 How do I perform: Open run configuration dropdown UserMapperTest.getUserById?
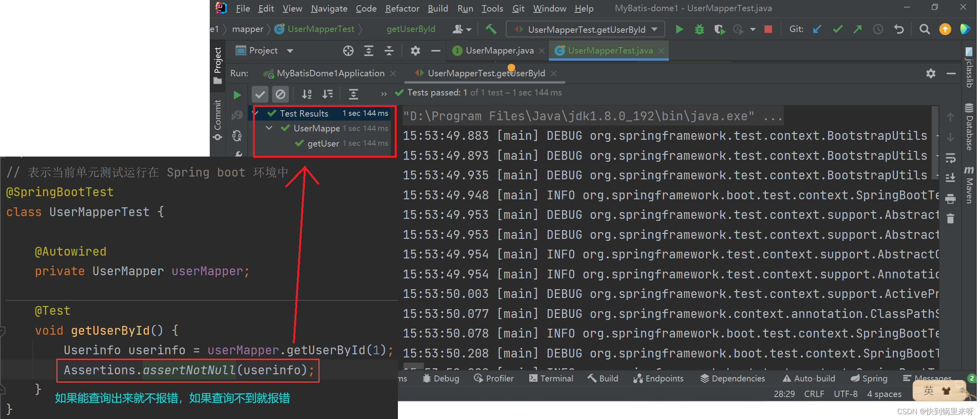pyautogui.click(x=585, y=29)
